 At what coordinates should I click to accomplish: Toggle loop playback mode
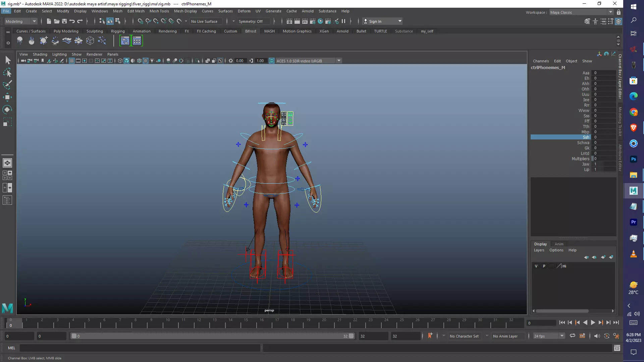(x=572, y=336)
